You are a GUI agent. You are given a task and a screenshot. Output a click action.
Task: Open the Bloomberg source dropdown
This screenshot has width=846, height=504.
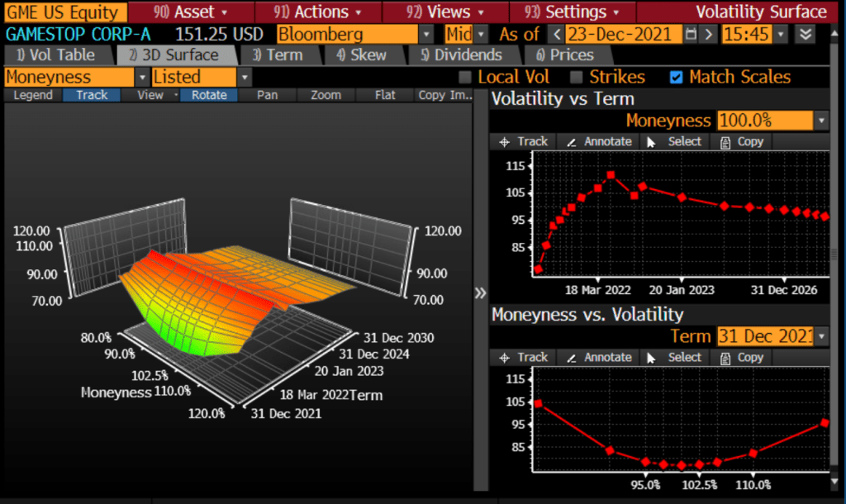click(x=426, y=35)
